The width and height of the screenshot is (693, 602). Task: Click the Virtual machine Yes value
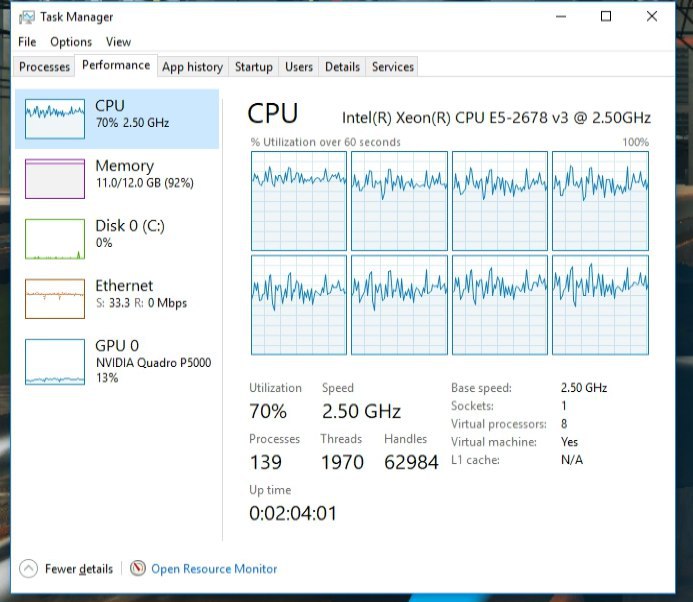[569, 442]
